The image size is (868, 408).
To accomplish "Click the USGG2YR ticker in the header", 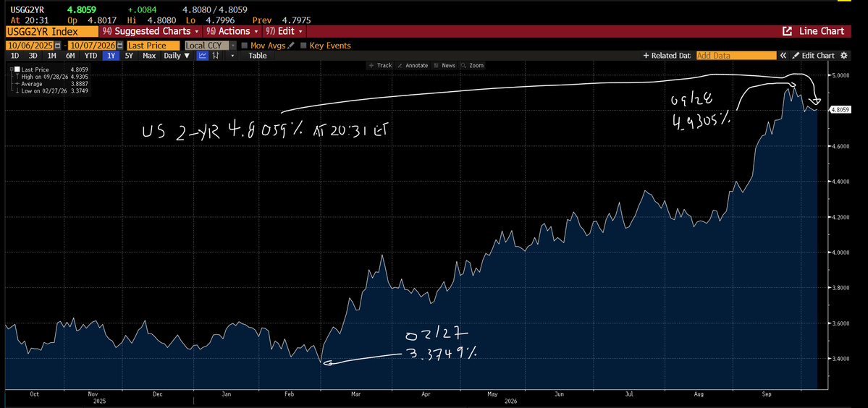I will tap(27, 10).
